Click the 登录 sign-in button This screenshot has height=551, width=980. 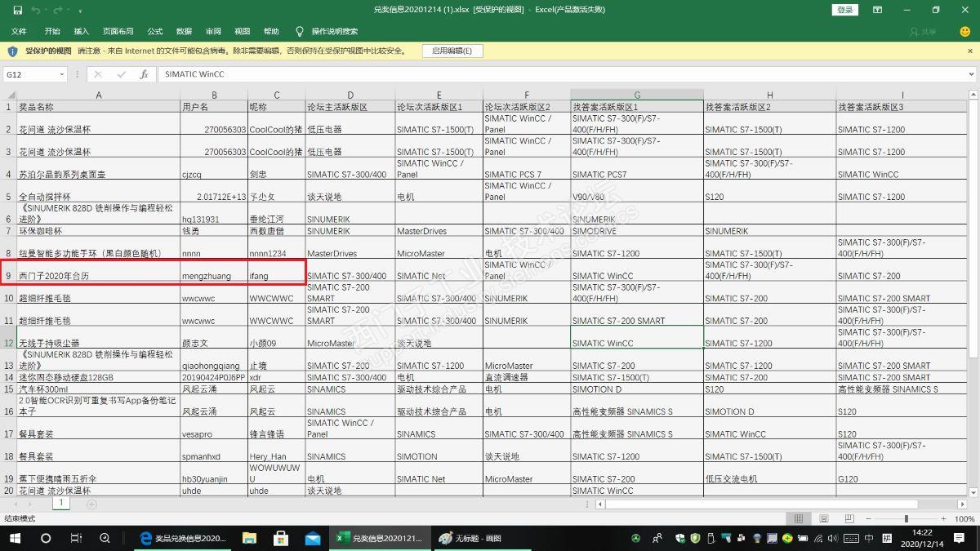(x=844, y=10)
